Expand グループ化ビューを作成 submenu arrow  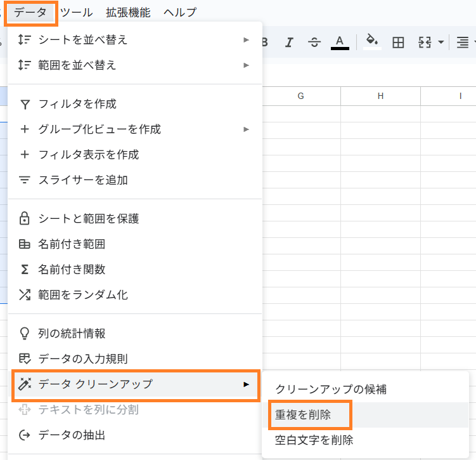(246, 129)
